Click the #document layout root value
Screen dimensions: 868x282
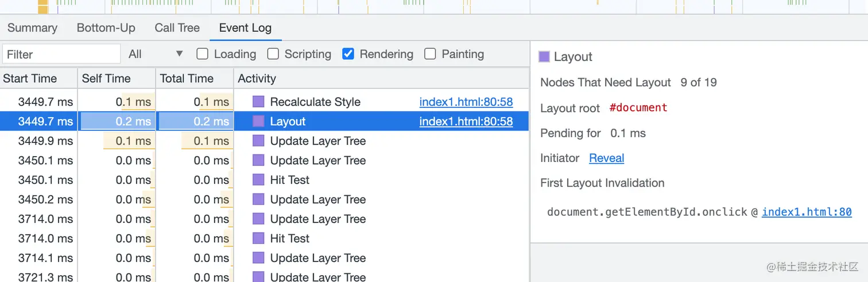(638, 107)
